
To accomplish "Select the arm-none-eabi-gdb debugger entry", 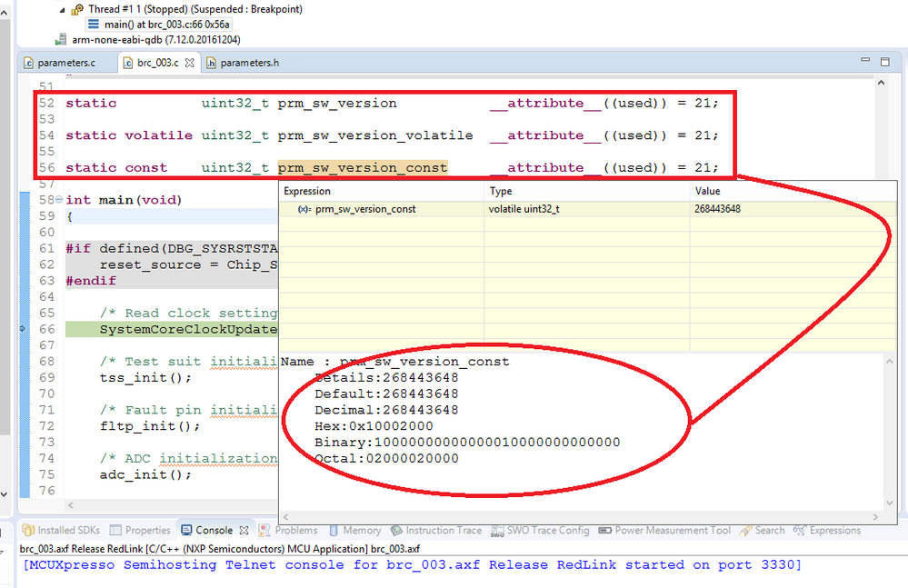I will 148,40.
